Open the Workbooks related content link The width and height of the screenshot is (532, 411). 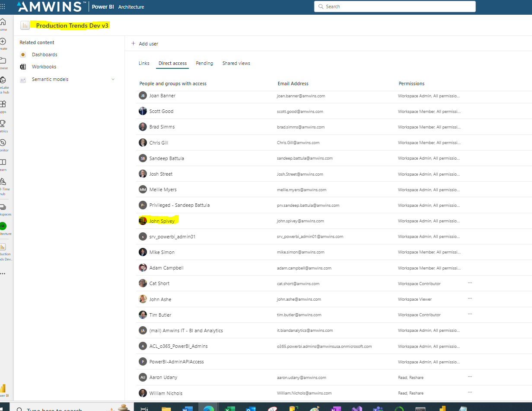(44, 67)
